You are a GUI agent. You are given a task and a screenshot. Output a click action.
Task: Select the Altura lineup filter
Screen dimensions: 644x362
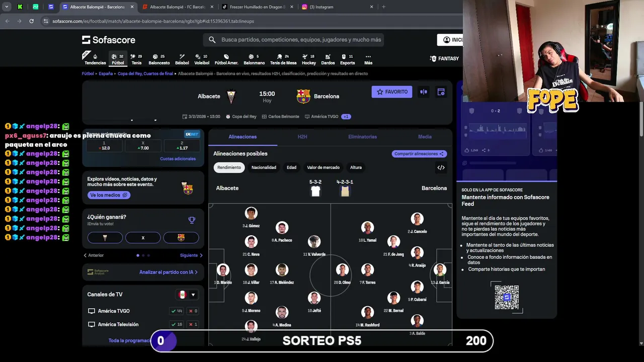356,167
